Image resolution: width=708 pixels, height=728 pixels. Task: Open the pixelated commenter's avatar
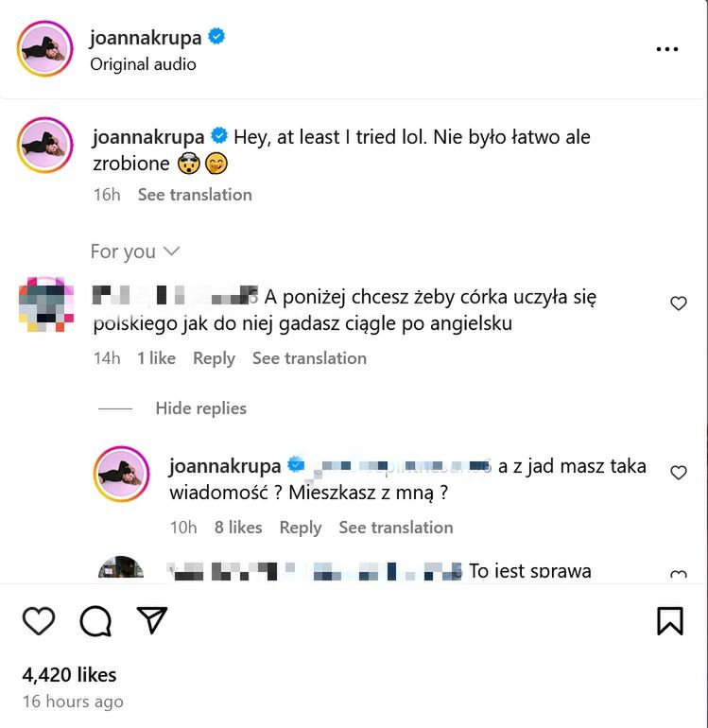click(46, 304)
